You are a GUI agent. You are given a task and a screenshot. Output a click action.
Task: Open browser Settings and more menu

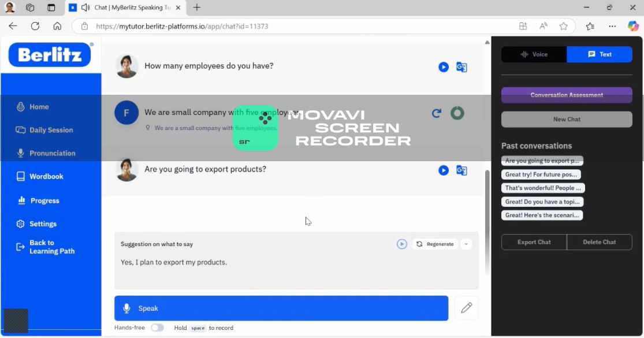click(x=612, y=26)
